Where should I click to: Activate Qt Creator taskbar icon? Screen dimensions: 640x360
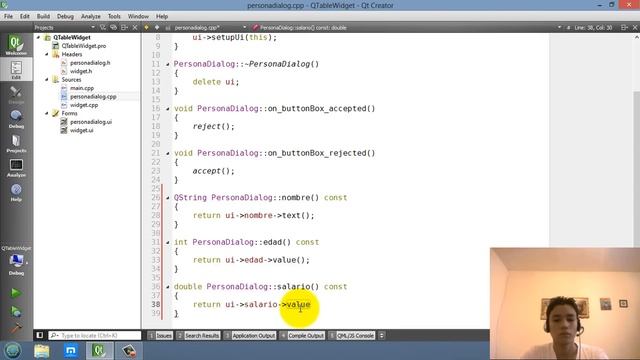(x=99, y=350)
